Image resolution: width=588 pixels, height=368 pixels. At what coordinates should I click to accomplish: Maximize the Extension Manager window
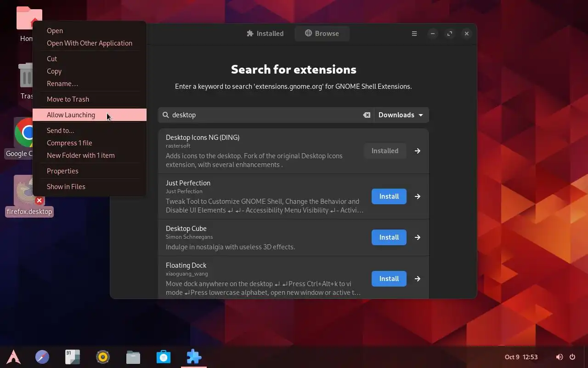click(450, 34)
